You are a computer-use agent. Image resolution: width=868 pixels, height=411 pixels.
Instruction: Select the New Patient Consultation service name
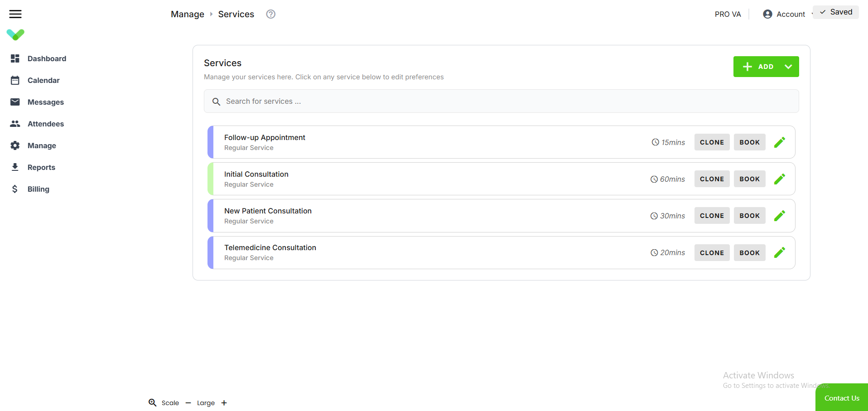pos(268,211)
